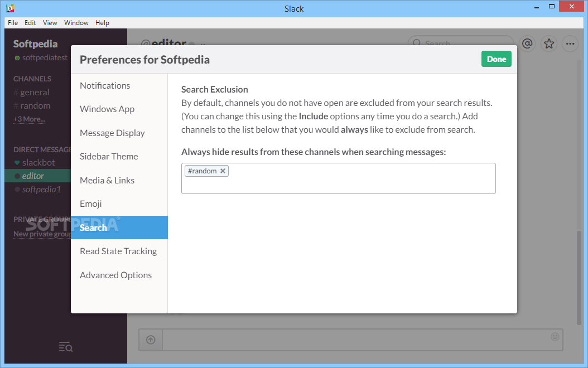Open Read State Tracking preferences
Image resolution: width=588 pixels, height=368 pixels.
click(x=118, y=251)
